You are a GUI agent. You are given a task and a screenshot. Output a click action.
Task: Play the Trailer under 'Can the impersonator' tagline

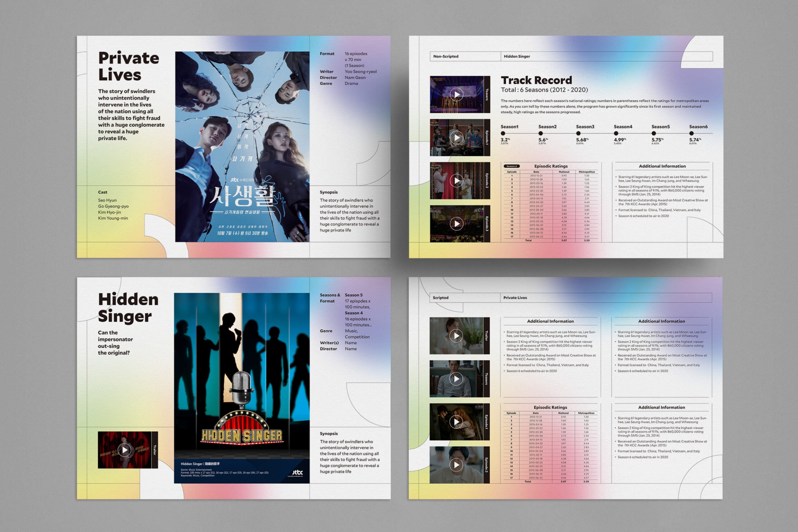(x=124, y=450)
